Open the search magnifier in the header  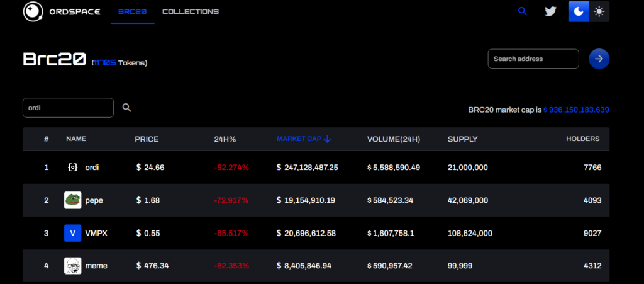coord(522,11)
